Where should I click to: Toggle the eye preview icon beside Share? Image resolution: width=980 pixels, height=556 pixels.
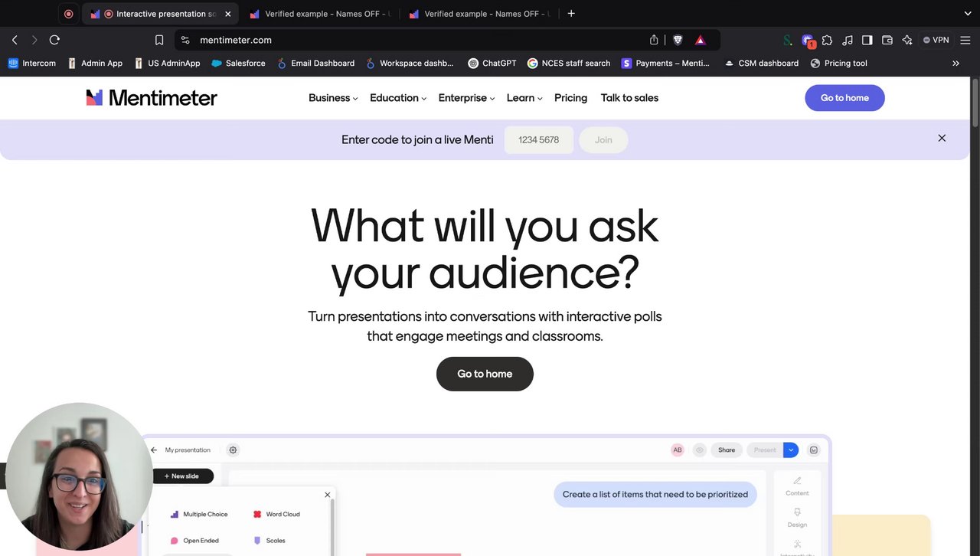699,450
